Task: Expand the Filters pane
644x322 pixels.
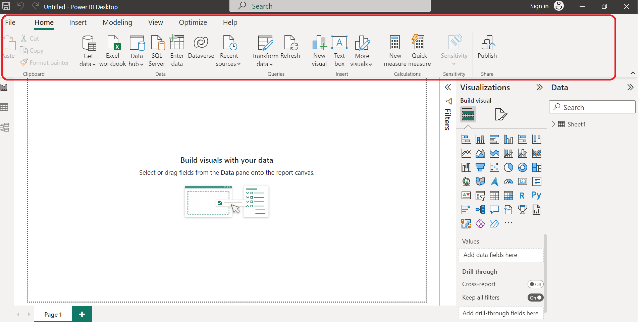Action: point(448,88)
